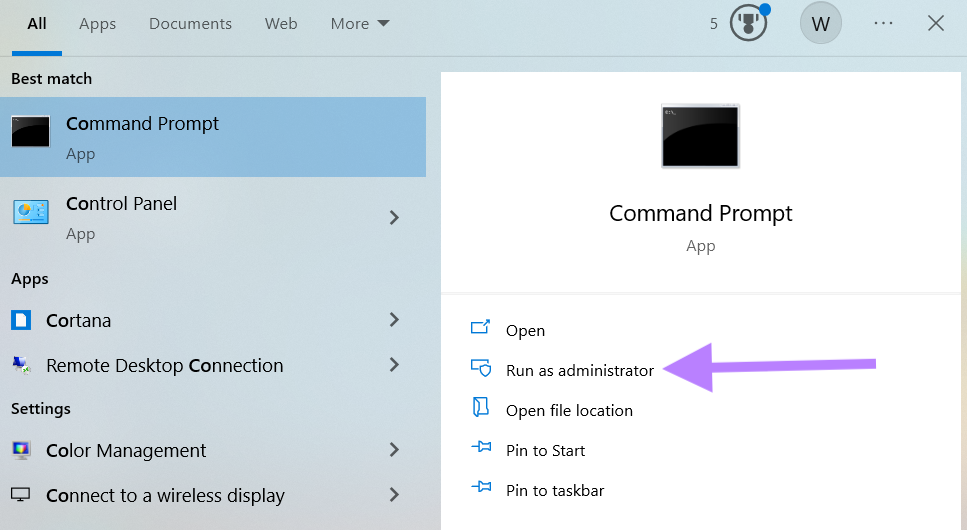The width and height of the screenshot is (967, 530).
Task: Click the Command Prompt title in preview pane
Action: tap(701, 213)
